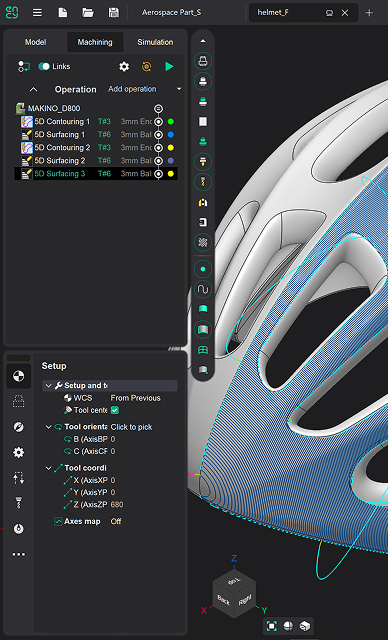Toggle MAKINO_D800 top timeline node
The width and height of the screenshot is (388, 640).
click(158, 109)
